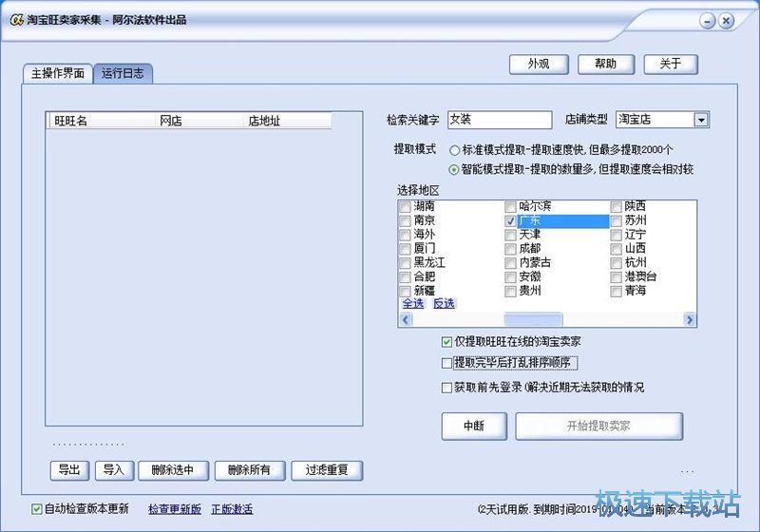Check the 内蒙古 region checkbox
Screen dimensions: 760x532
(510, 263)
